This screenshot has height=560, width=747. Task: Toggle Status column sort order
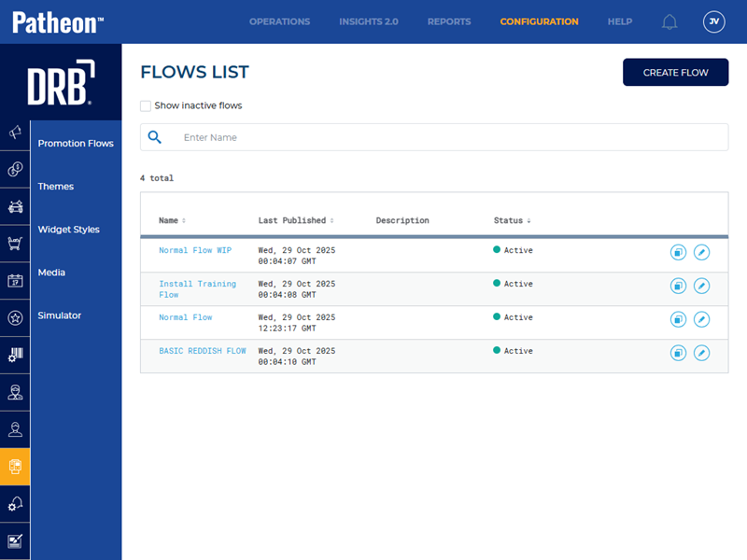pos(512,221)
